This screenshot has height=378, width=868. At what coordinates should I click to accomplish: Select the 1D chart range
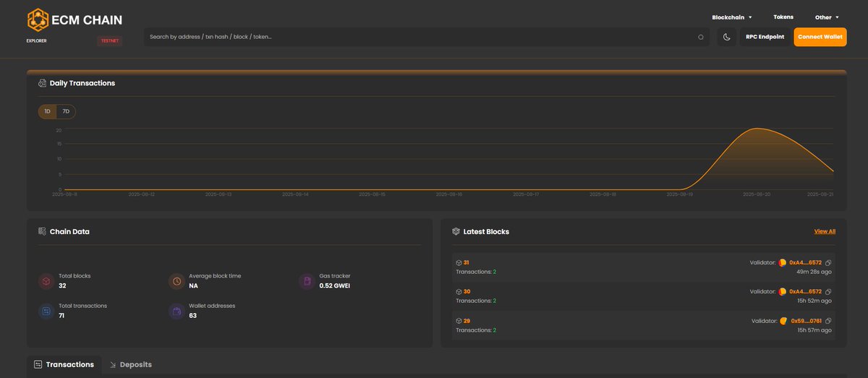[x=48, y=111]
